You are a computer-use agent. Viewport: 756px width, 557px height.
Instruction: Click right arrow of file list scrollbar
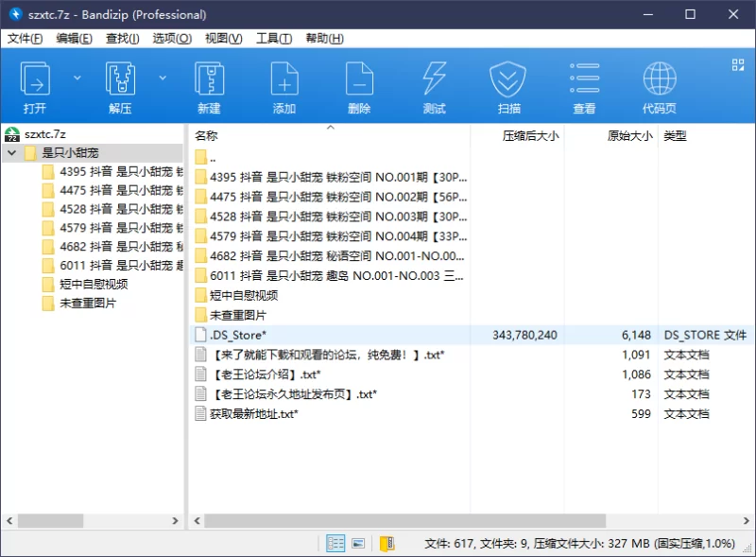pos(746,521)
